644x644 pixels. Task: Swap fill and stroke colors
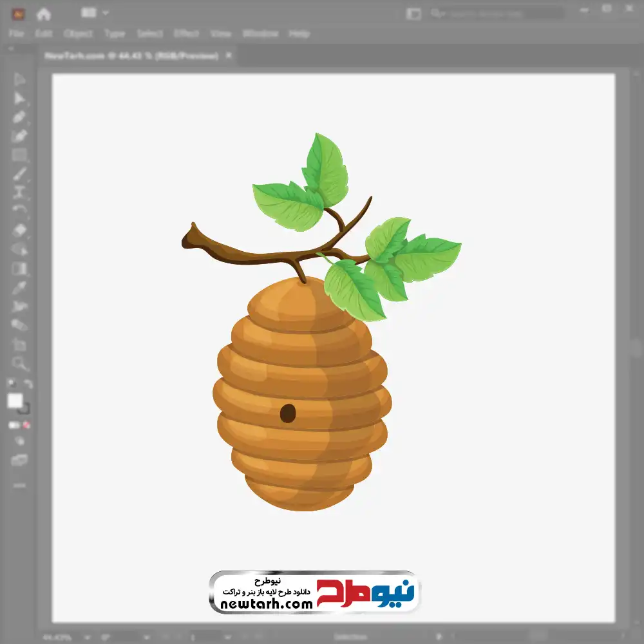[28, 384]
